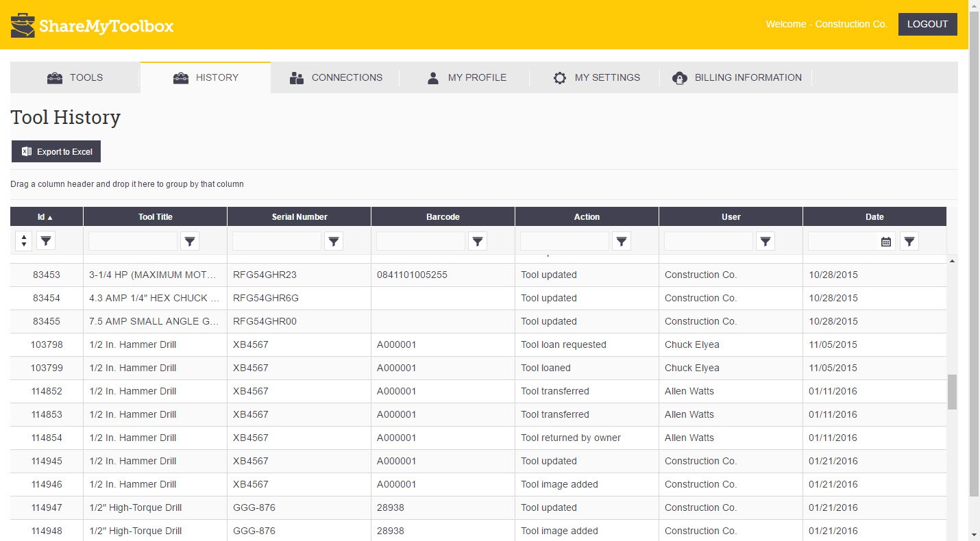Click the 4.3 AMP 1/4" HEX CHUCK tool title

pos(154,298)
